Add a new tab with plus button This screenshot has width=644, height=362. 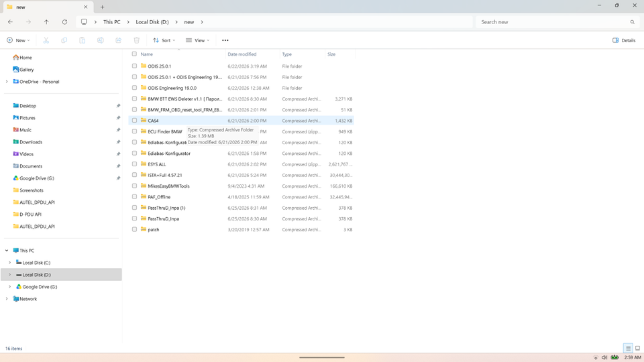[102, 7]
